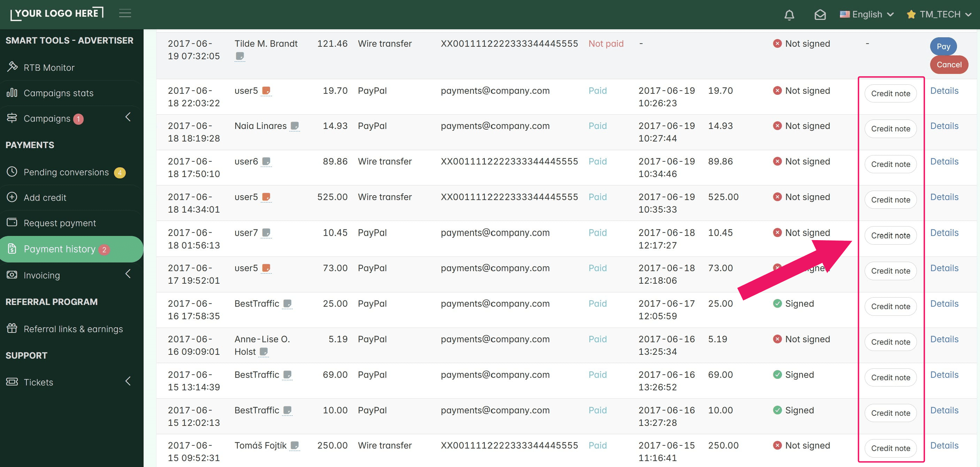This screenshot has width=980, height=467.
Task: Click amount 250.00 in Tomáš Fojtík row
Action: coord(332,445)
